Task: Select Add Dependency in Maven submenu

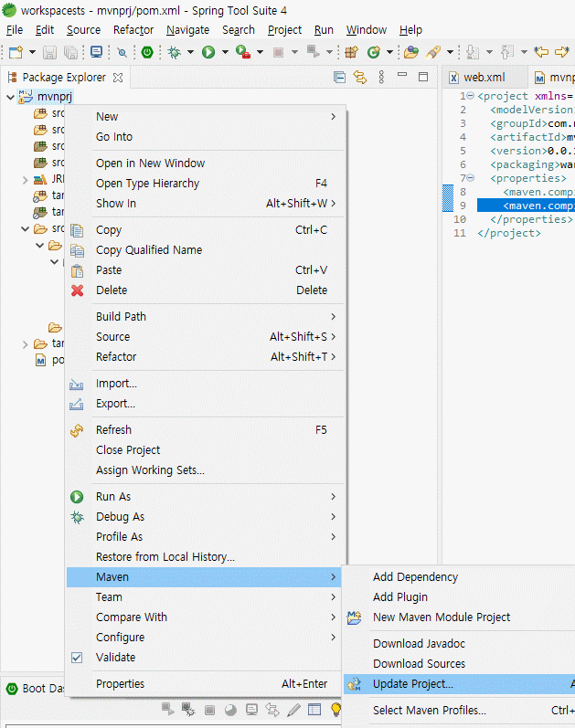Action: [459, 577]
